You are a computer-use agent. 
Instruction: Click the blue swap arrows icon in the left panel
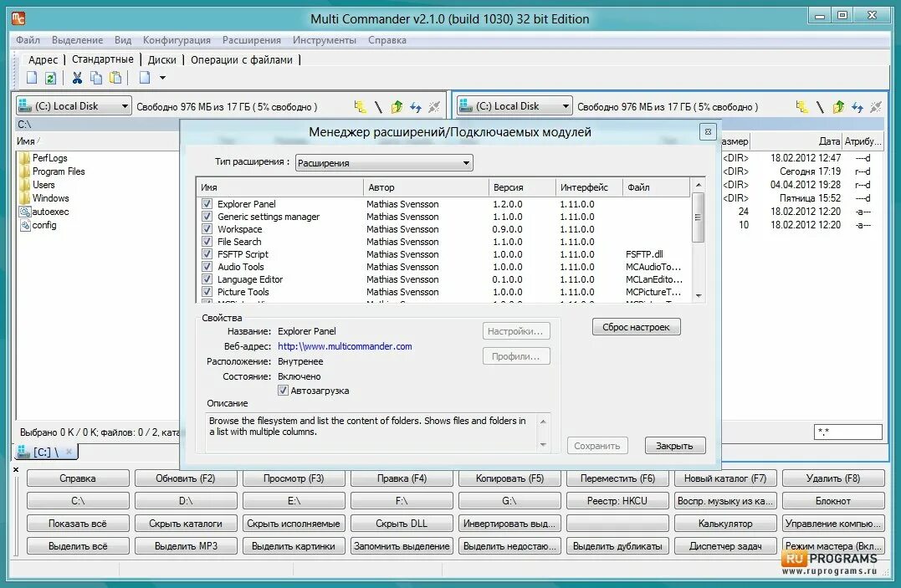click(416, 106)
